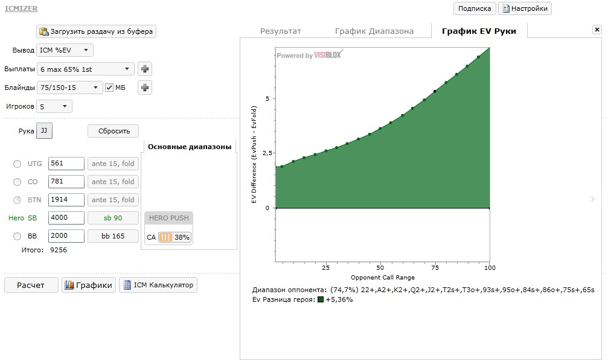
Task: Select the BB radio button
Action: pyautogui.click(x=17, y=236)
